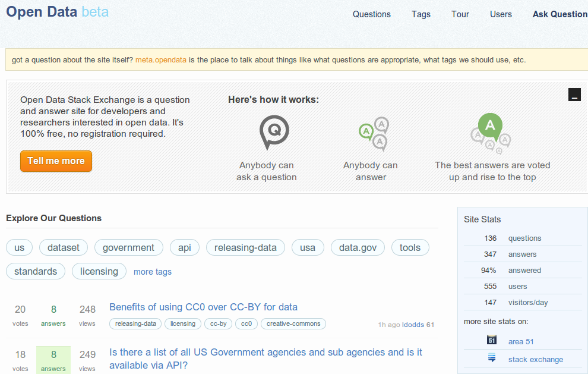Click the cc0 tag
588x374 pixels.
pos(246,323)
